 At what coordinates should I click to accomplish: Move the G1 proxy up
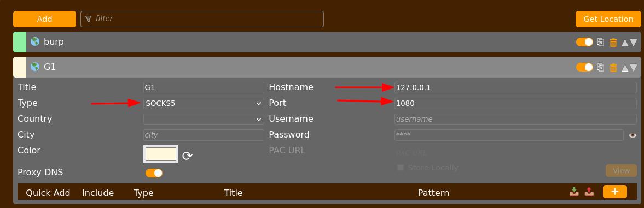click(625, 68)
